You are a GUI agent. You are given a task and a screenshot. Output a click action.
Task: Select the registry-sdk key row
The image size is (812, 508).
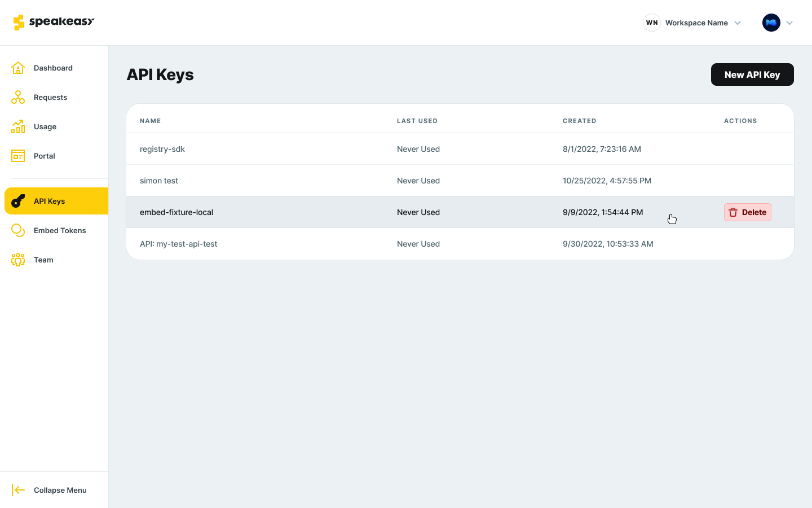coord(162,149)
